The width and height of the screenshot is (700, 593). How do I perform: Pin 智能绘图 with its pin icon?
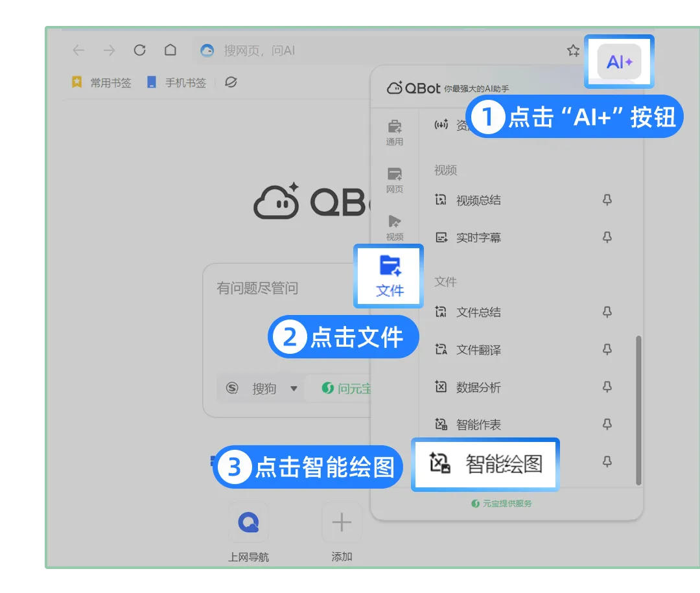point(607,461)
